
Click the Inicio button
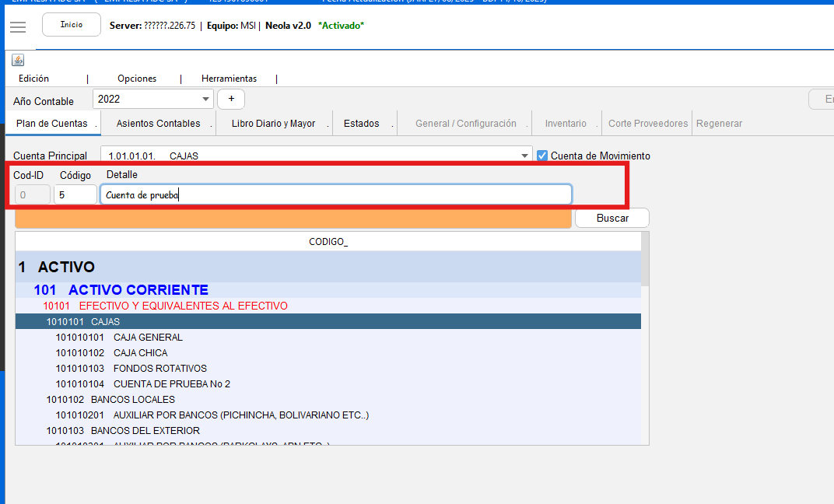(72, 25)
